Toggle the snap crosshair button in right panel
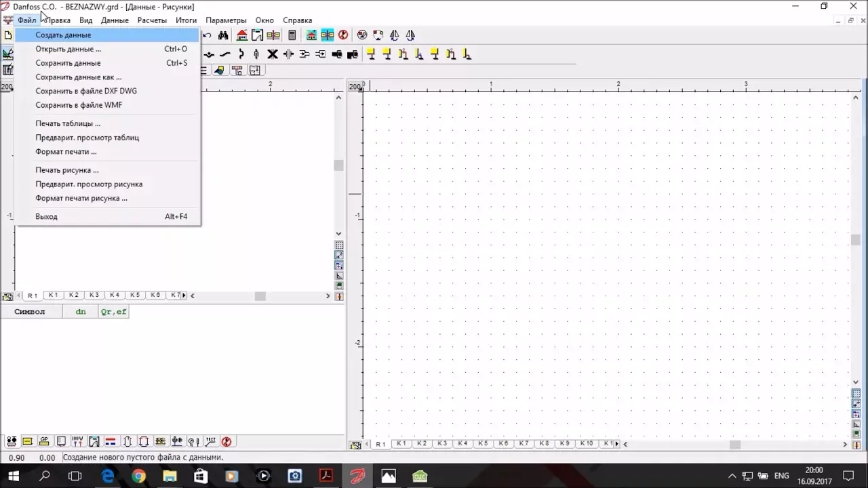 pos(856,404)
